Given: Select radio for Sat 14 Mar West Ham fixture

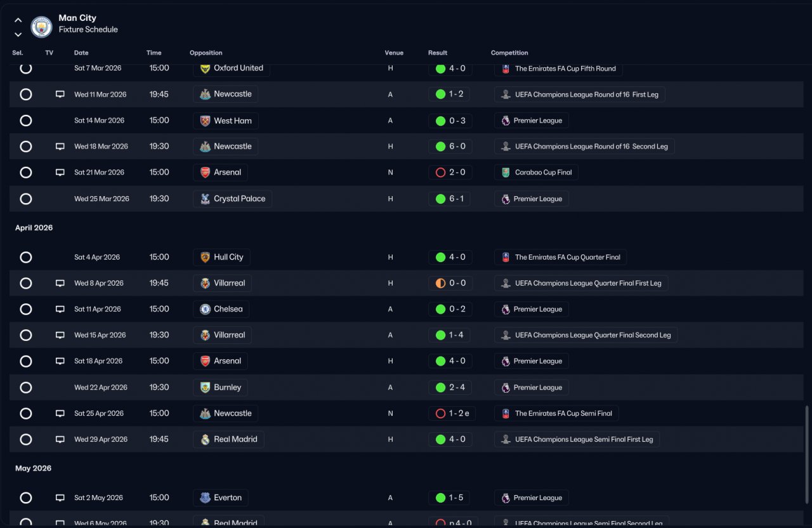Looking at the screenshot, I should pos(26,121).
